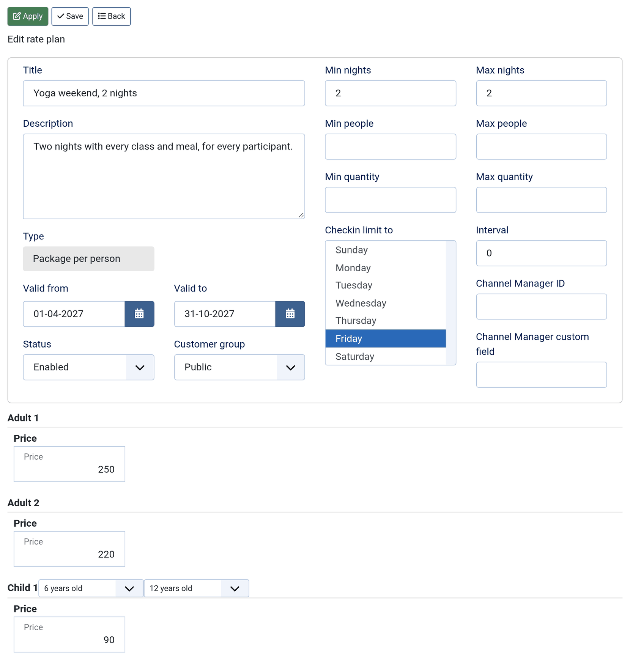Click the Valid to date field

pos(225,314)
